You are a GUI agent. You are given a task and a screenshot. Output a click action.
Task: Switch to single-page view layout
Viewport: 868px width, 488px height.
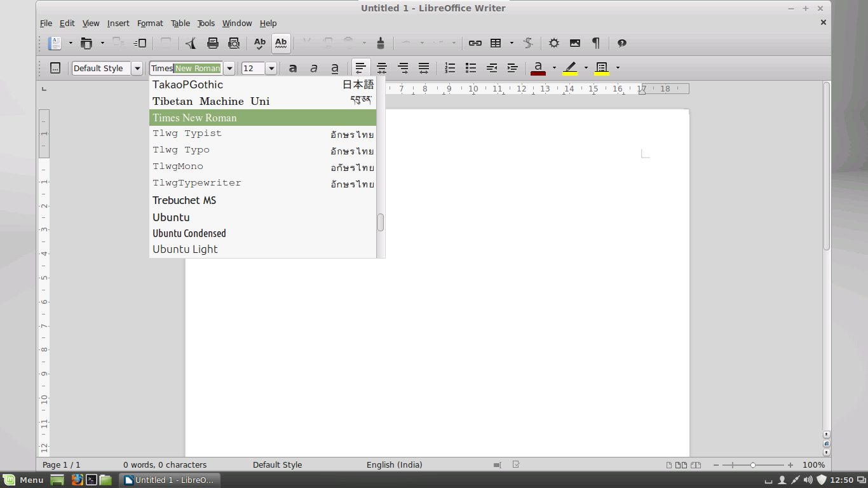point(670,465)
